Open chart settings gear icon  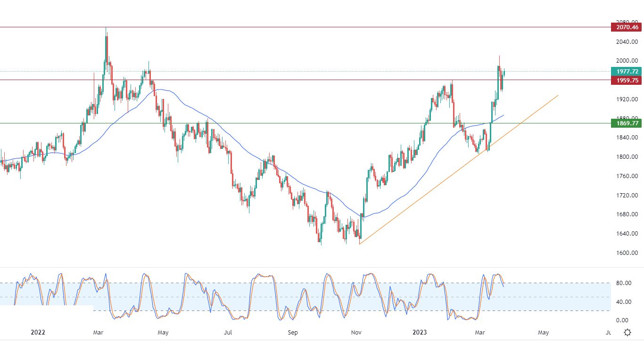coord(627,333)
